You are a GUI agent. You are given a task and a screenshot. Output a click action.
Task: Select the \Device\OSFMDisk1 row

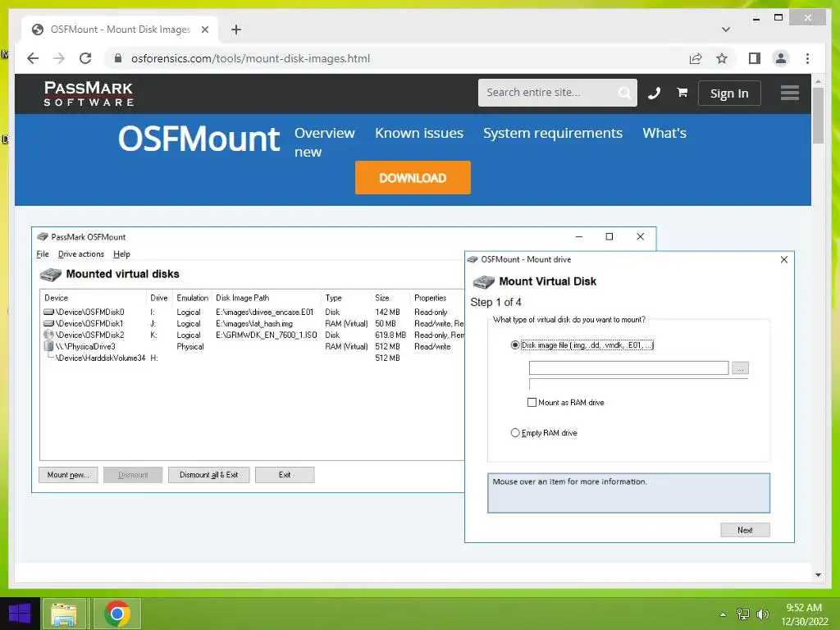point(252,323)
